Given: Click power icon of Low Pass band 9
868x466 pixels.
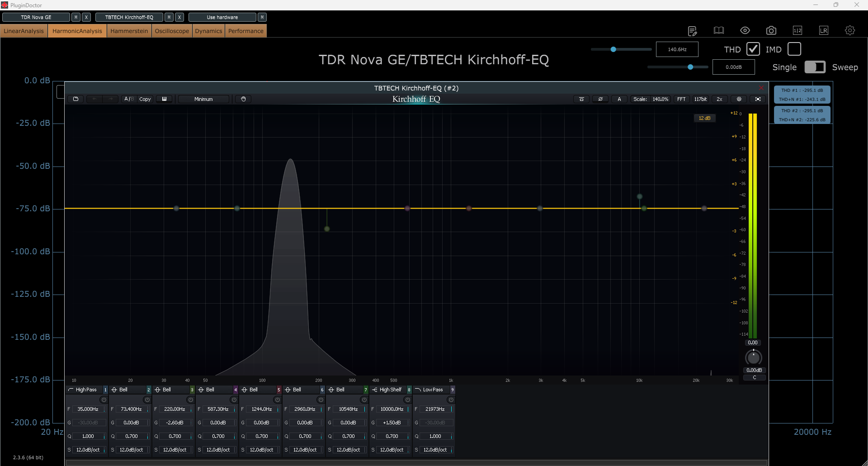Looking at the screenshot, I should 451,400.
